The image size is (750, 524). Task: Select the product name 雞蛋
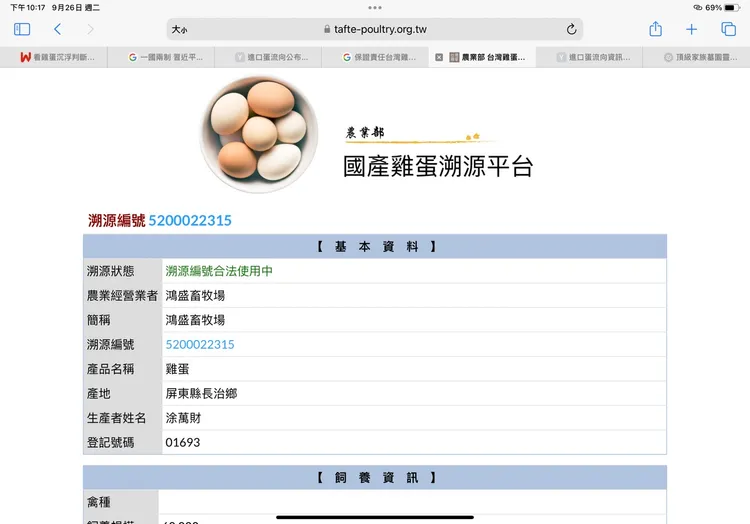[177, 369]
